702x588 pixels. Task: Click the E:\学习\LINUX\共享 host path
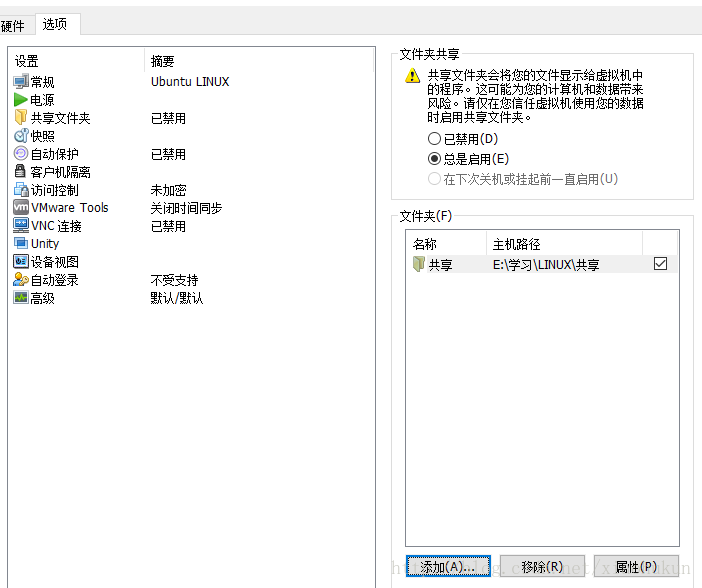pos(546,265)
